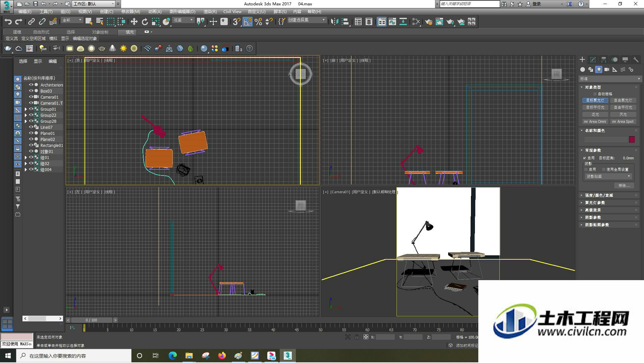Viewport: 644px width, 363px height.
Task: Click the mr Area Omni button
Action: (595, 121)
